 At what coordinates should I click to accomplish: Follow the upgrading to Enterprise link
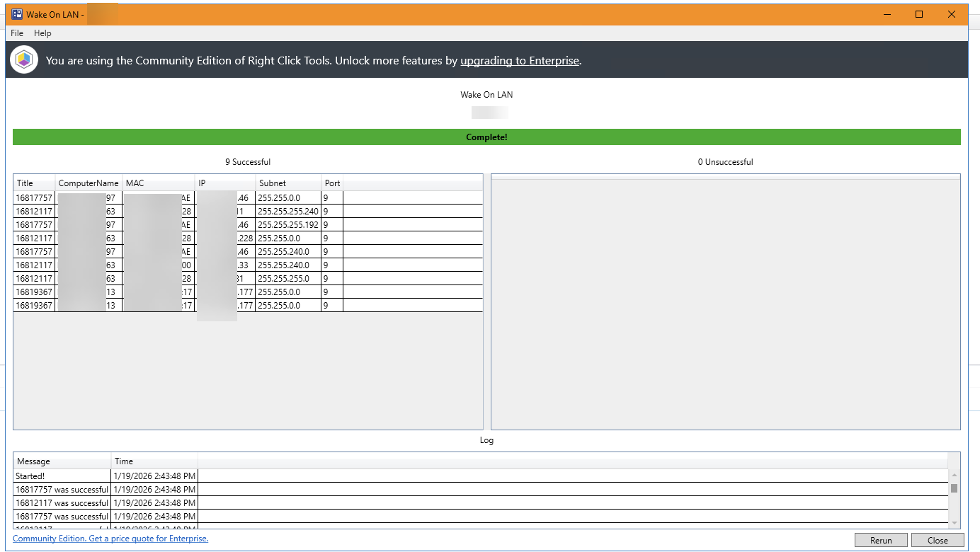click(520, 61)
